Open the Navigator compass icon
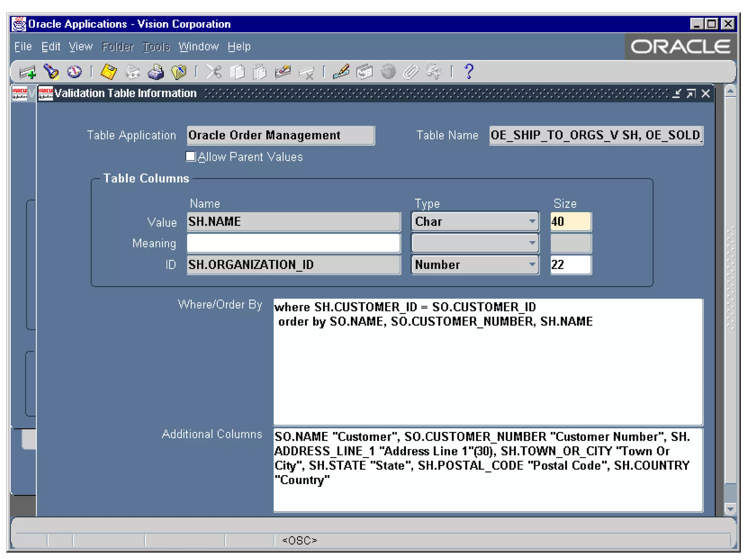747x560 pixels. (74, 72)
